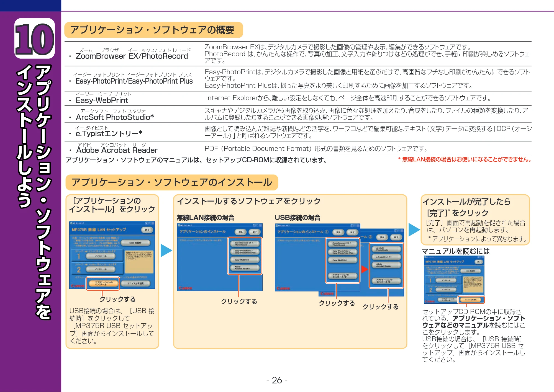
Task: Click the page number - 26 -
Action: [277, 380]
